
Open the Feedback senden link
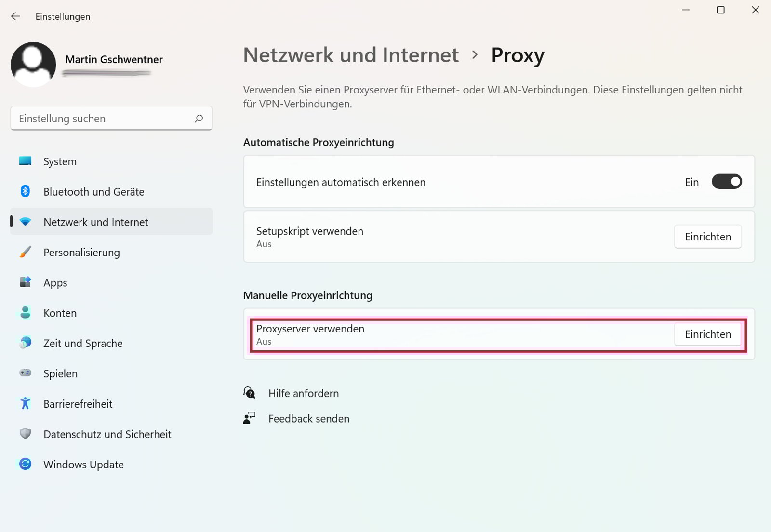pos(308,419)
